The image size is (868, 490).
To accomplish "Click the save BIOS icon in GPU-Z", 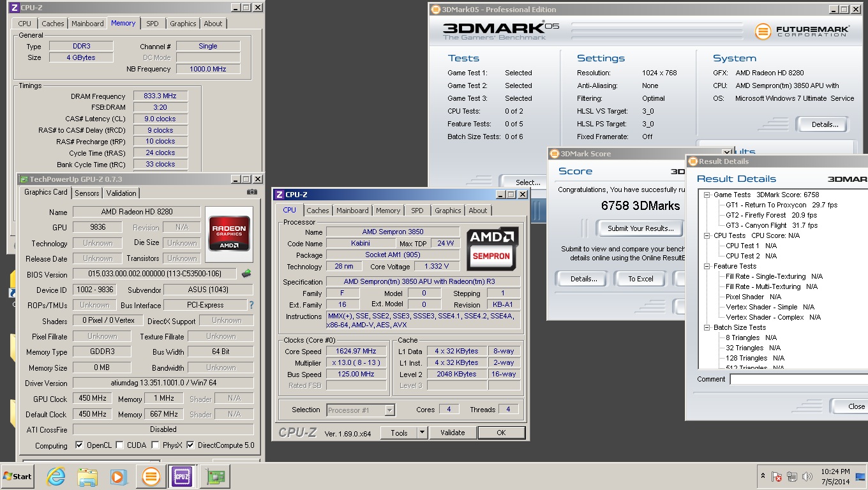I will click(x=246, y=274).
